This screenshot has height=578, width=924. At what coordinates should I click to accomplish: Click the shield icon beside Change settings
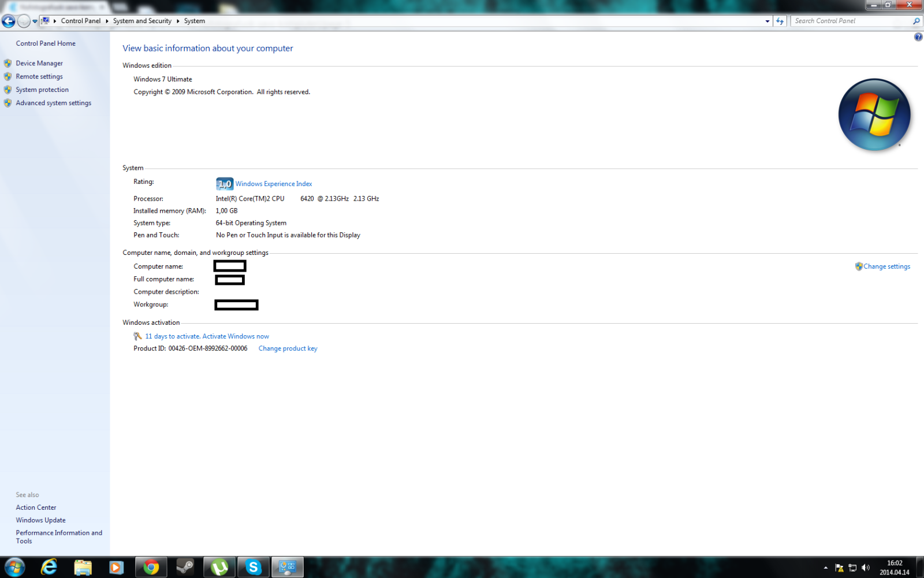pyautogui.click(x=859, y=266)
